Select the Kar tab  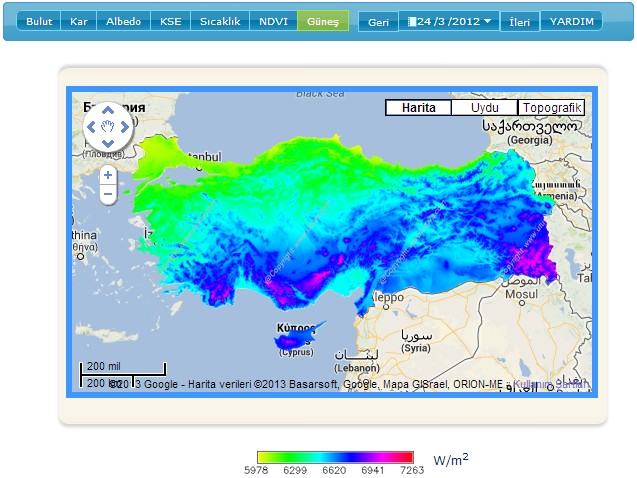[x=78, y=21]
